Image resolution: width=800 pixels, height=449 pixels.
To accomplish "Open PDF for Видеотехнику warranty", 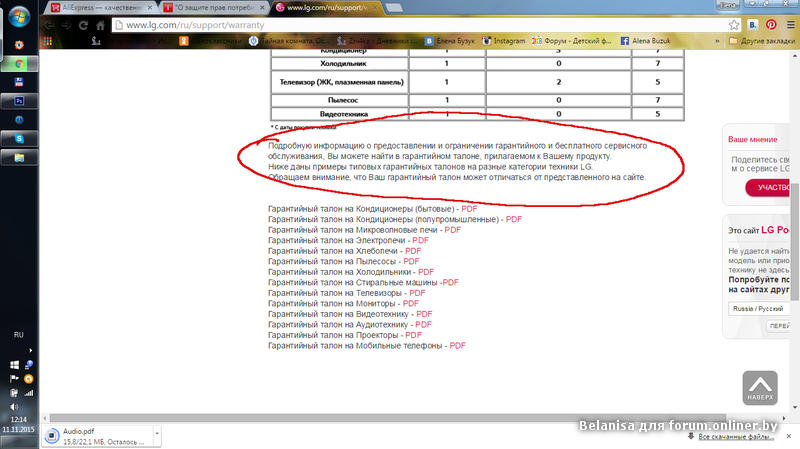I will pyautogui.click(x=424, y=314).
